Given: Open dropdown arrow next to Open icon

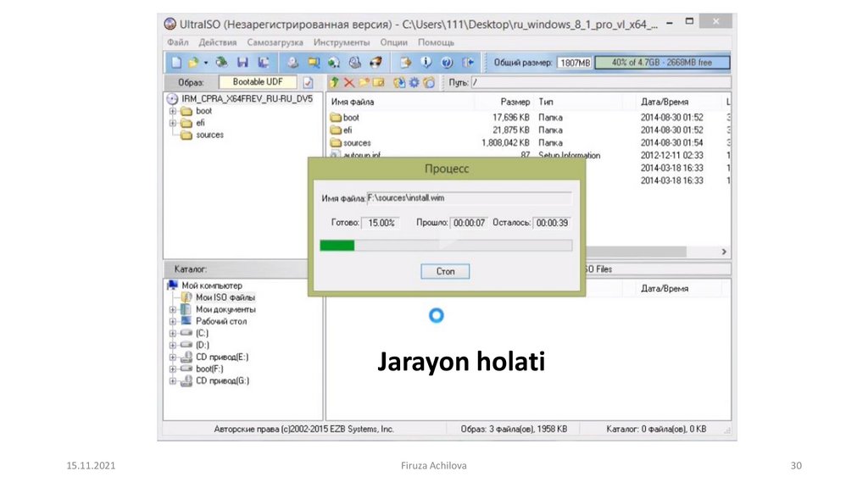Looking at the screenshot, I should (206, 63).
